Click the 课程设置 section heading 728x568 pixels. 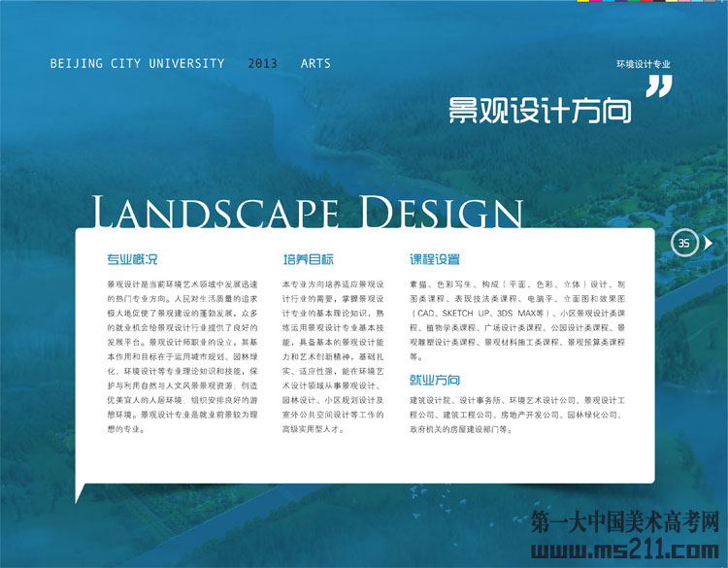tap(434, 260)
